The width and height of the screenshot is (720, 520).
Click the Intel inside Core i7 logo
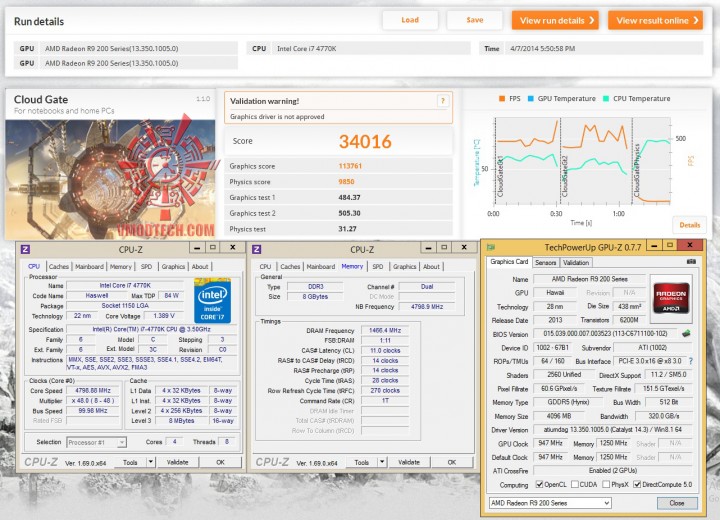212,300
